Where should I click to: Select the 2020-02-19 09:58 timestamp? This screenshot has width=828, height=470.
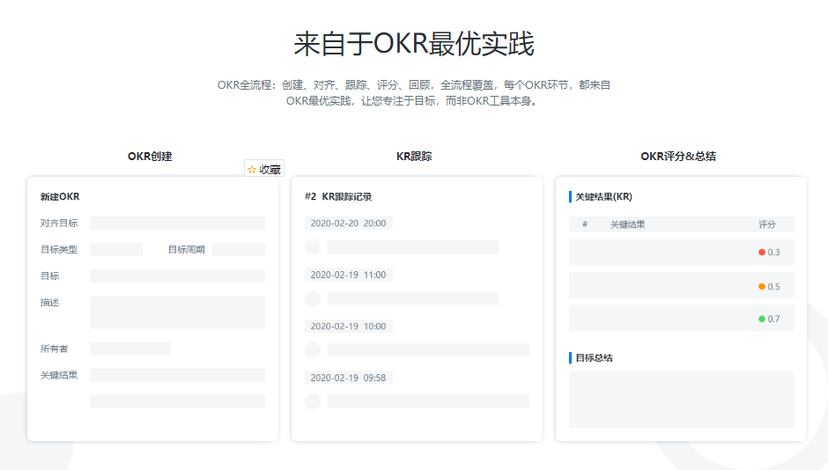click(x=348, y=378)
